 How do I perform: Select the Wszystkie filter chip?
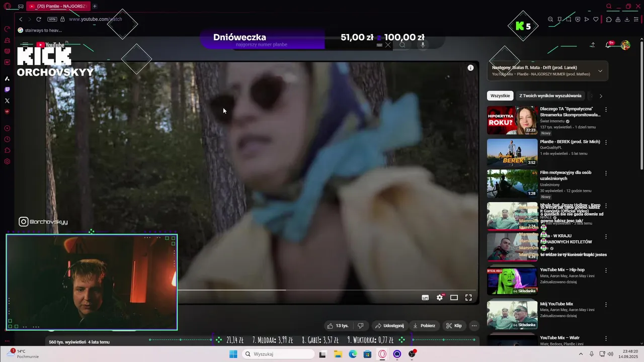point(500,96)
